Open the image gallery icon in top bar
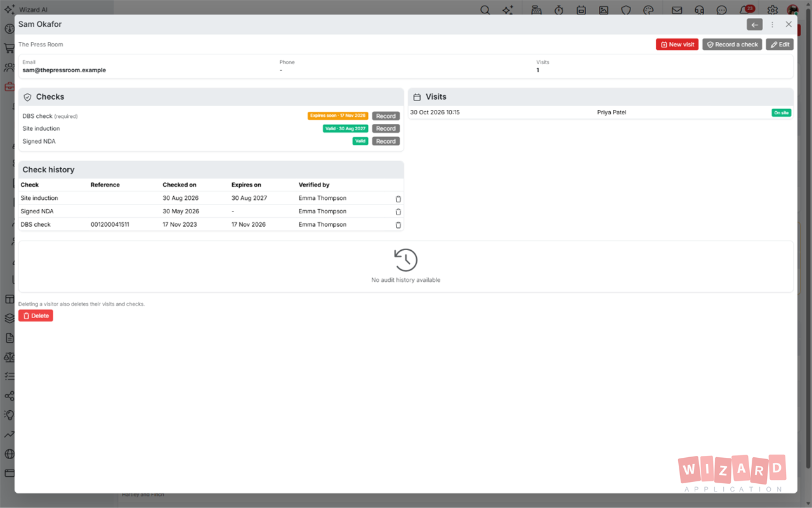The image size is (812, 508). 603,10
